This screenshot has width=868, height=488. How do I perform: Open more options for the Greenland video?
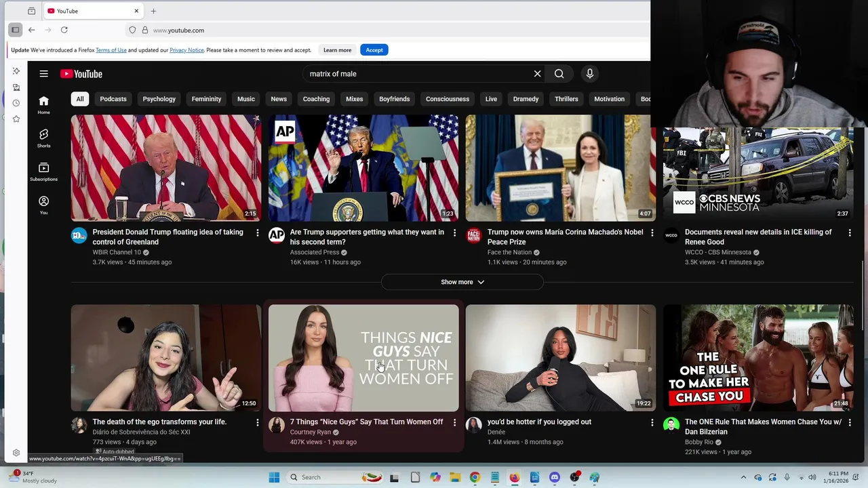[257, 232]
